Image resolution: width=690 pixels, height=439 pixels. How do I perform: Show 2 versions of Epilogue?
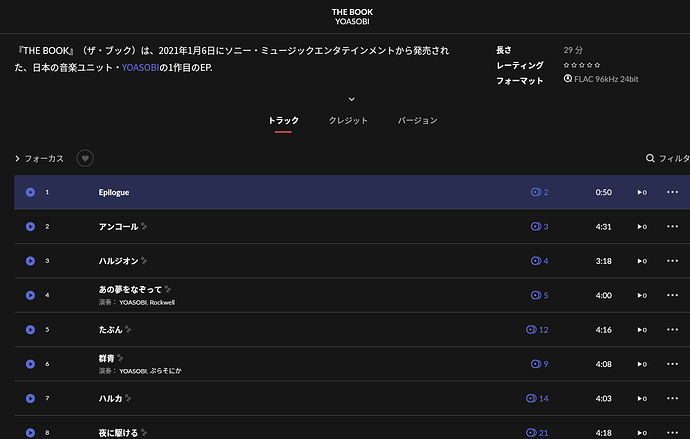coord(540,192)
